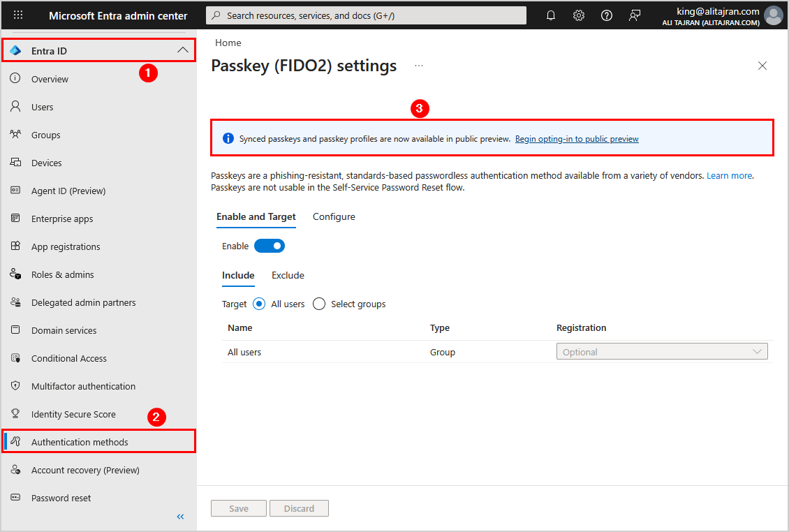789x532 pixels.
Task: Click the Devices icon in sidebar
Action: coord(15,162)
